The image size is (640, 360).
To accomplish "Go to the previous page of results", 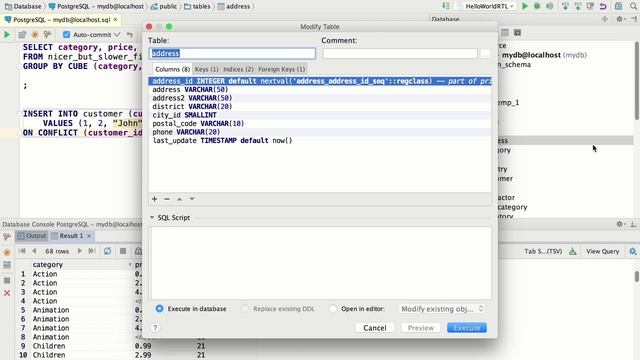I will (x=34, y=251).
